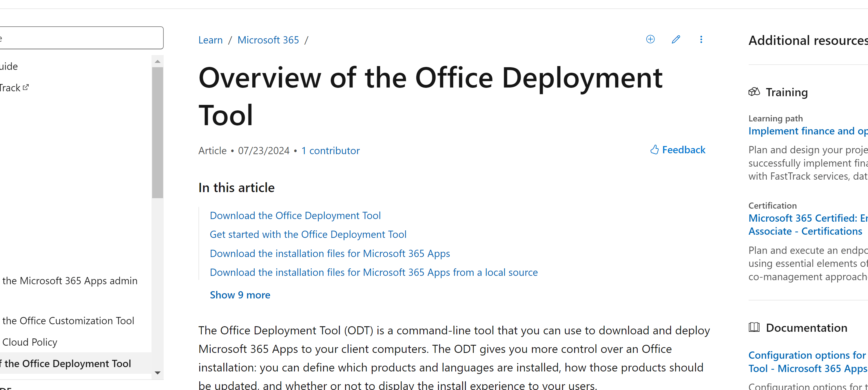
Task: Click the sidebar scrollbar thumb
Action: pyautogui.click(x=157, y=132)
